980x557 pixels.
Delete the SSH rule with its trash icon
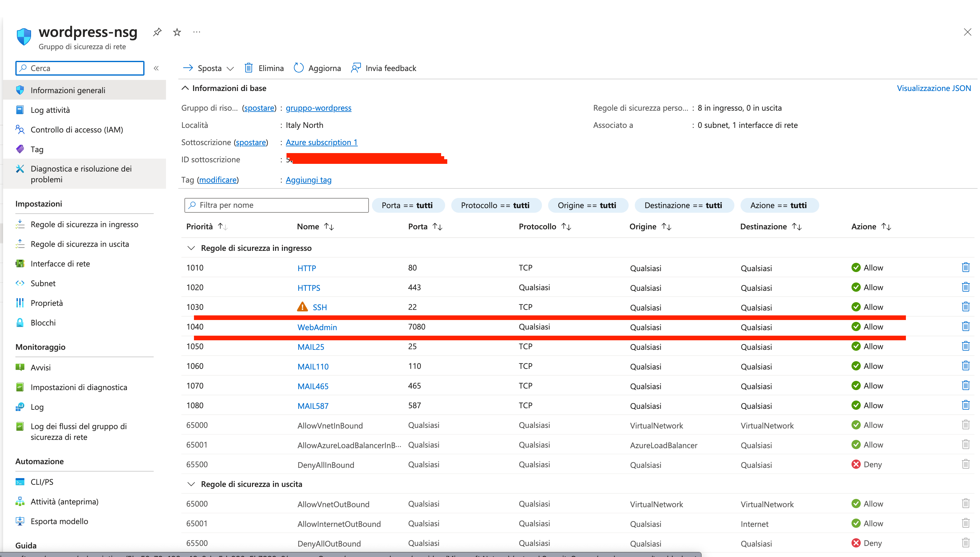[x=966, y=307]
